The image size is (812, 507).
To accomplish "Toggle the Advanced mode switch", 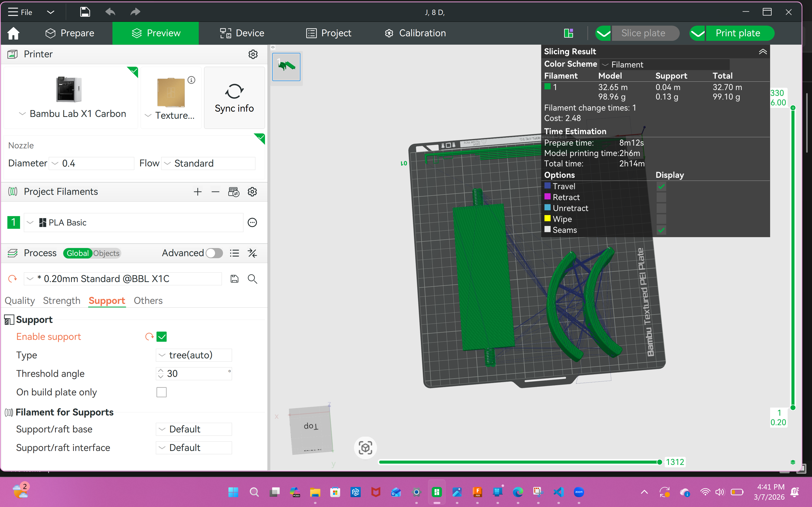I will click(214, 253).
